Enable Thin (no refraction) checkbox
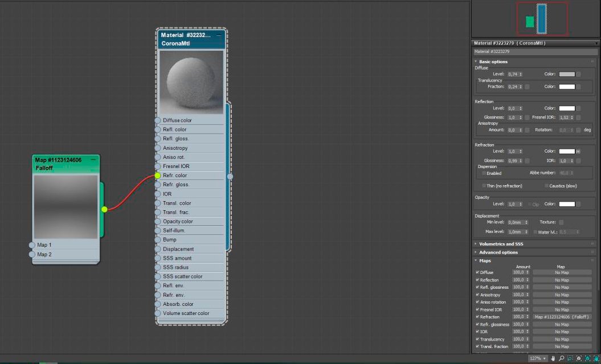 tap(484, 186)
